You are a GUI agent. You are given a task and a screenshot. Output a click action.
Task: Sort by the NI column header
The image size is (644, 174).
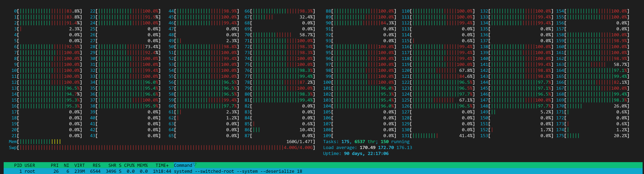(66, 165)
